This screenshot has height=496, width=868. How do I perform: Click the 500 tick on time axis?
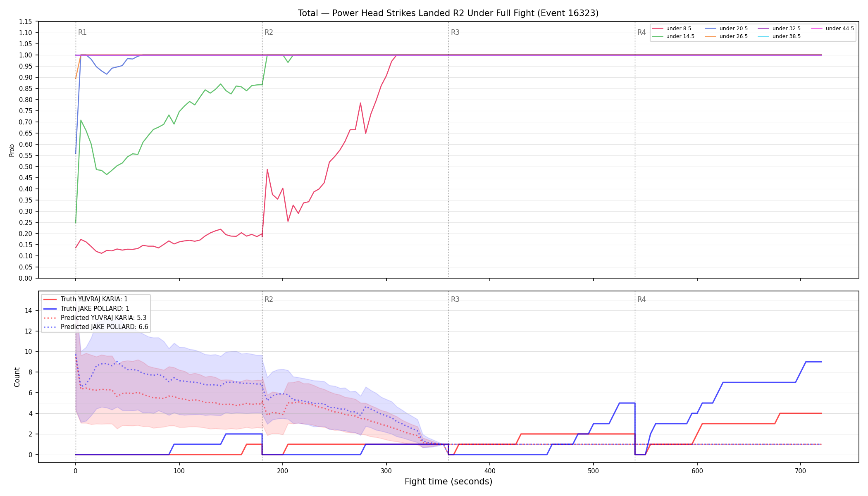coord(594,471)
